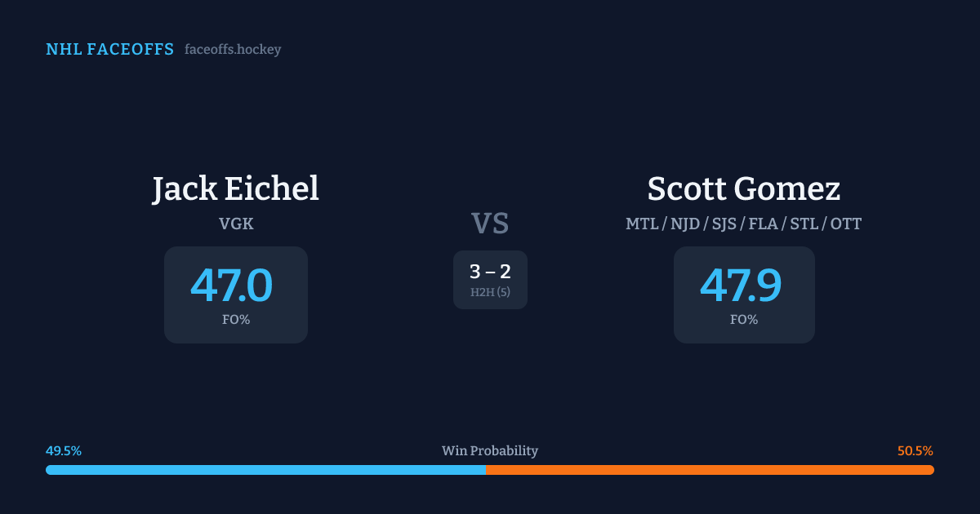
Task: Click the 3 – 2 head-to-head score
Action: [490, 272]
